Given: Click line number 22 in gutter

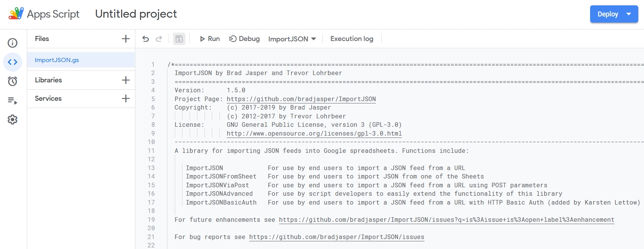Looking at the screenshot, I should [151, 245].
